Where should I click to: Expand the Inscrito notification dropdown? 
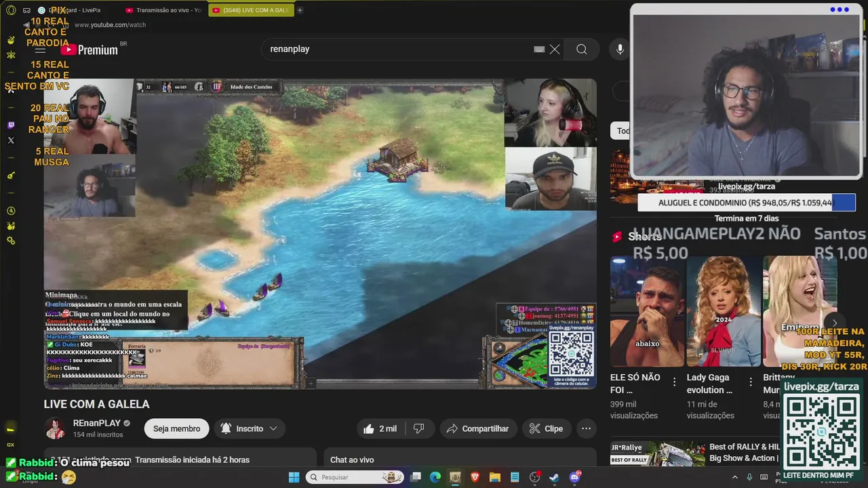point(250,428)
